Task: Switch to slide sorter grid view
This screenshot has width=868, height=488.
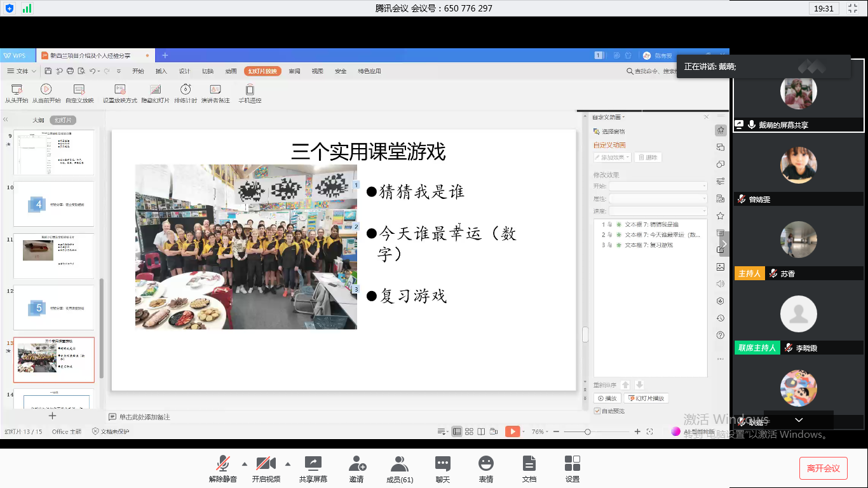Action: (x=469, y=431)
